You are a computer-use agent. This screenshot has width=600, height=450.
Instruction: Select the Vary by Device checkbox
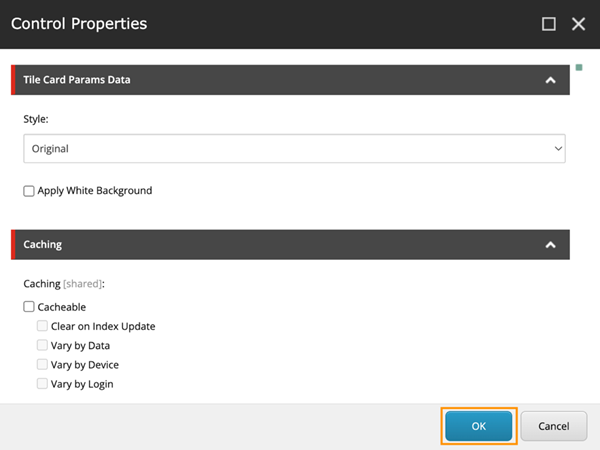42,365
